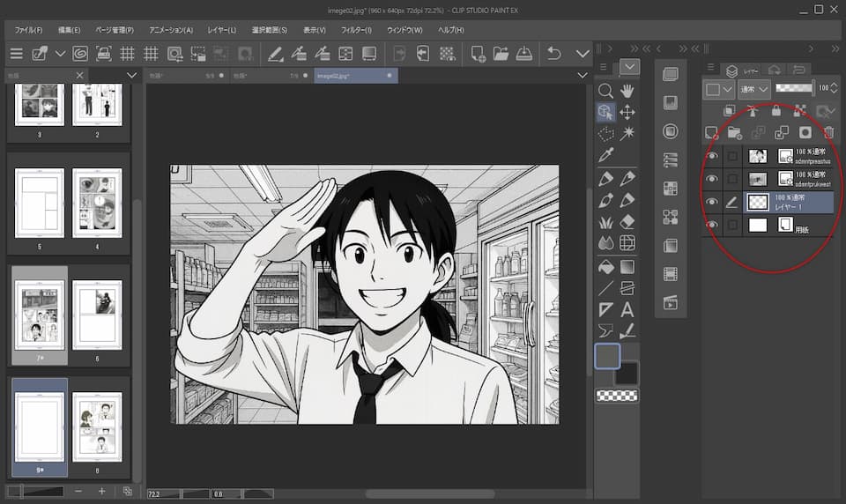Click zoom out minus button

[x=78, y=491]
